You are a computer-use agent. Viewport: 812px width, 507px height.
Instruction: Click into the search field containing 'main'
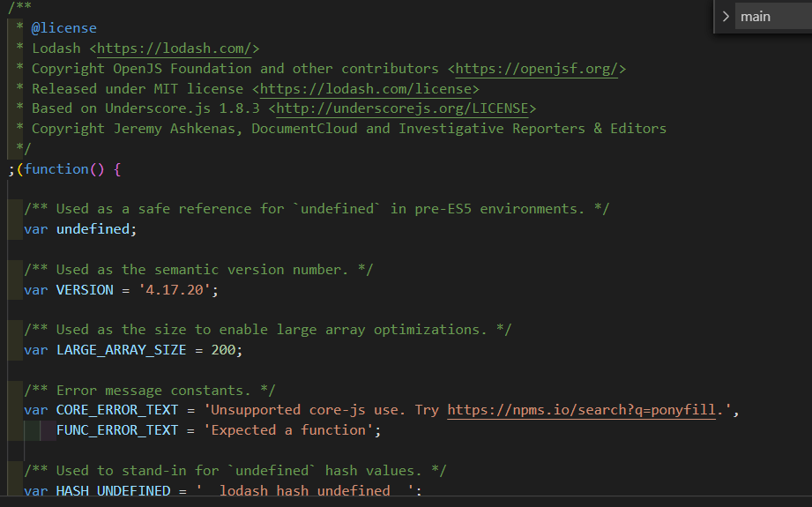click(774, 17)
